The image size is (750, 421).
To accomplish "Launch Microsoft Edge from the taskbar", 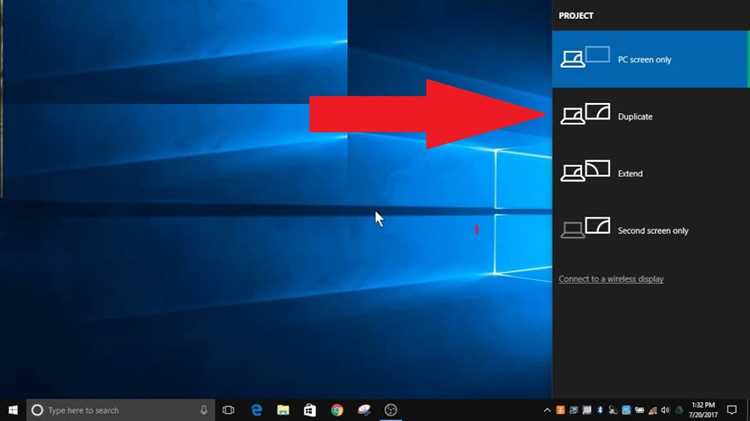I will click(x=256, y=410).
